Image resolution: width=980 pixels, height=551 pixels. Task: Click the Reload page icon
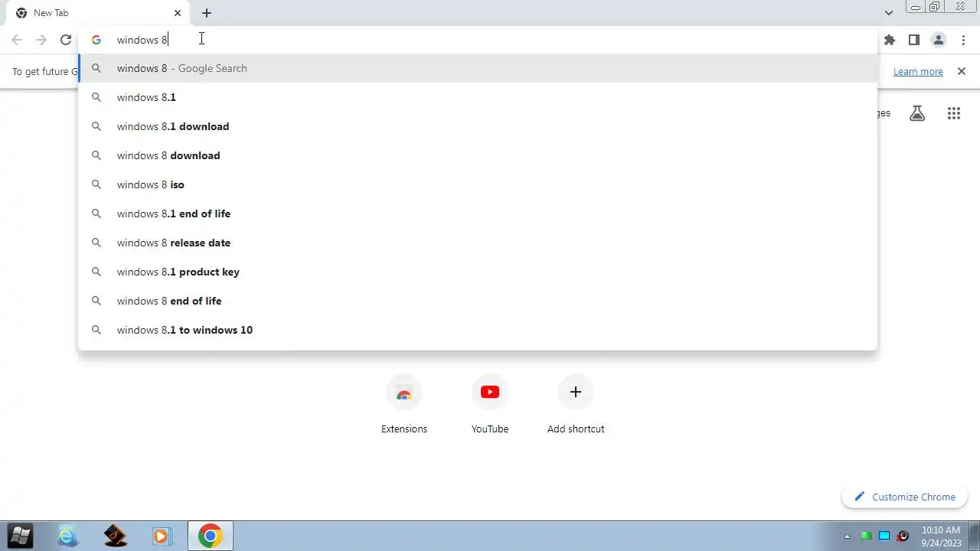66,40
